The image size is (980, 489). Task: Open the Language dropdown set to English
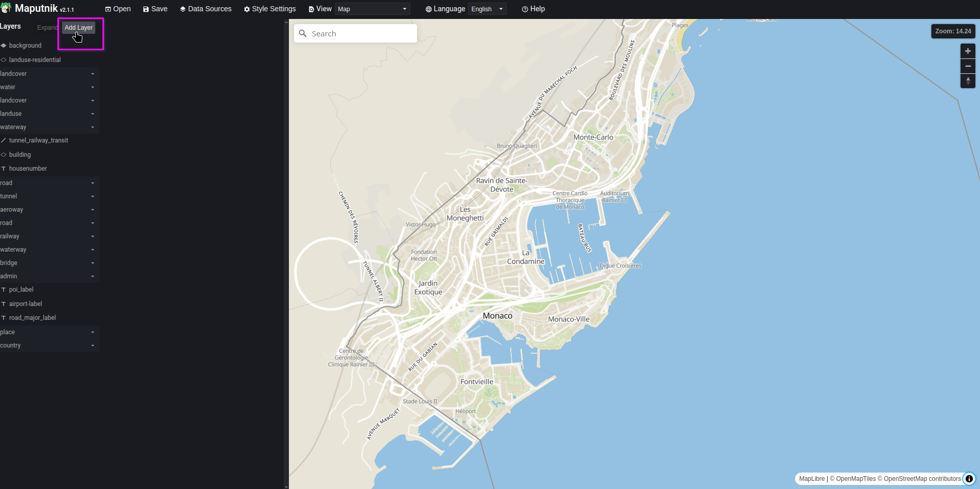pos(487,9)
